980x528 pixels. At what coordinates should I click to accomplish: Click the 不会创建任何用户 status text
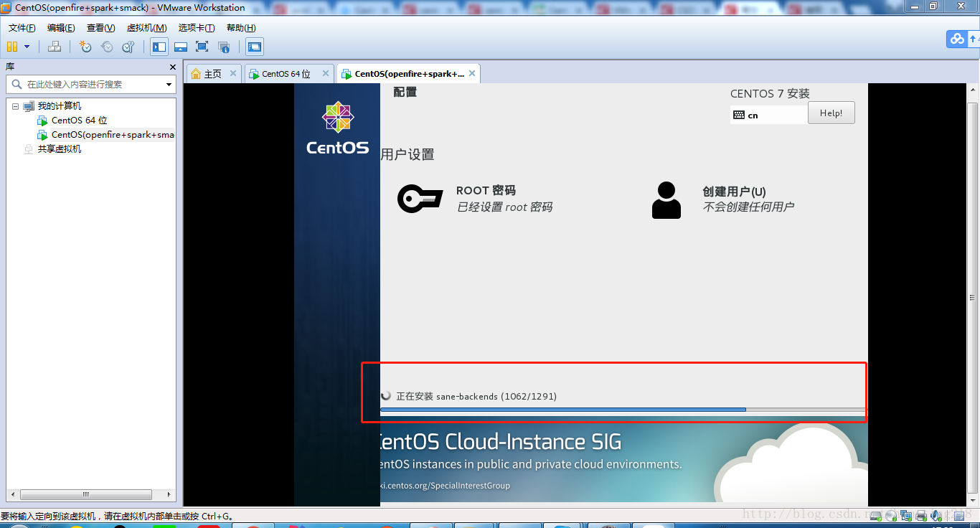coord(748,207)
